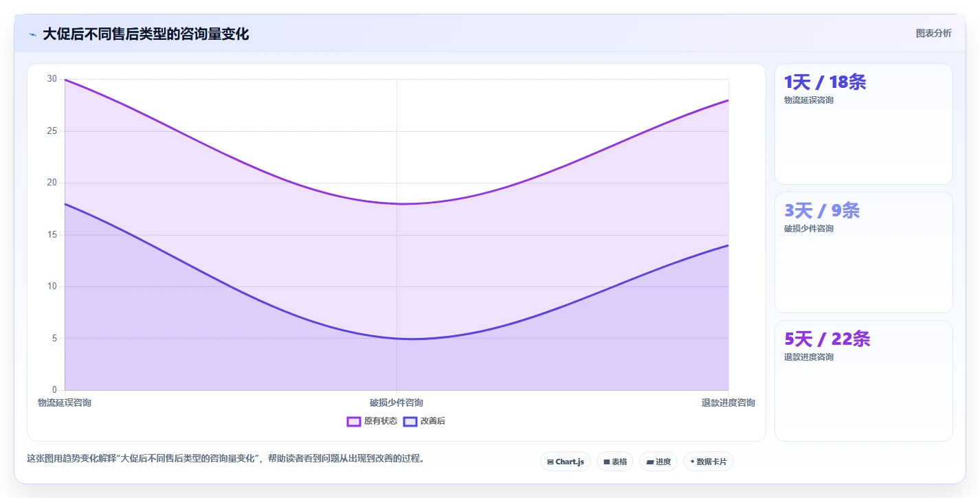980x498 pixels.
Task: Click the 物流延误咨询 x-axis label
Action: click(x=65, y=403)
